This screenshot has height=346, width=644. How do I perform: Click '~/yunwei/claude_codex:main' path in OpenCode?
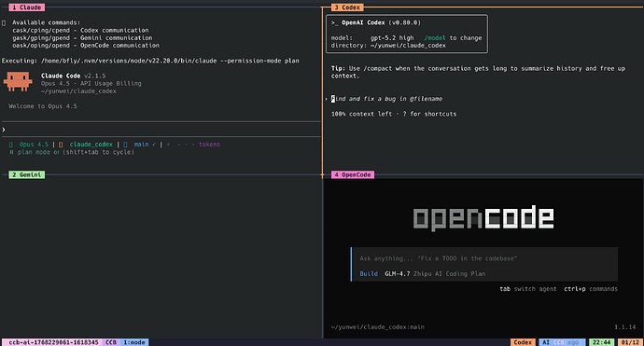[378, 327]
